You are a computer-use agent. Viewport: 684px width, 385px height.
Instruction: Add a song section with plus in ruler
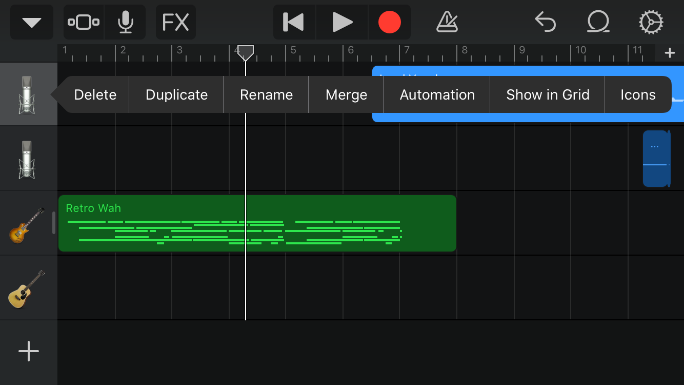point(670,53)
